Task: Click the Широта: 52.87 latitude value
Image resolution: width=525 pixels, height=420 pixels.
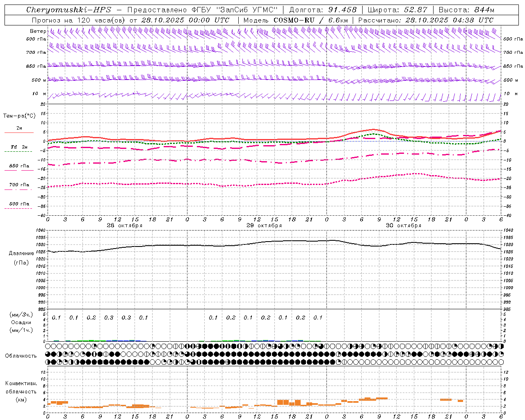Action: [397, 10]
